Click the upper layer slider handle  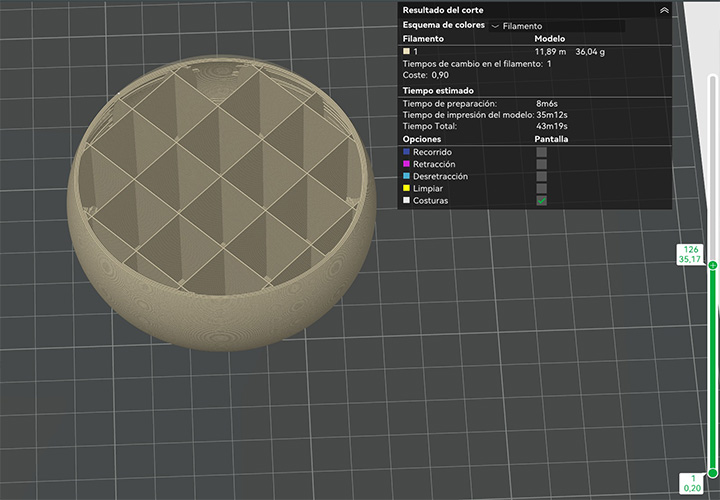coord(713,265)
